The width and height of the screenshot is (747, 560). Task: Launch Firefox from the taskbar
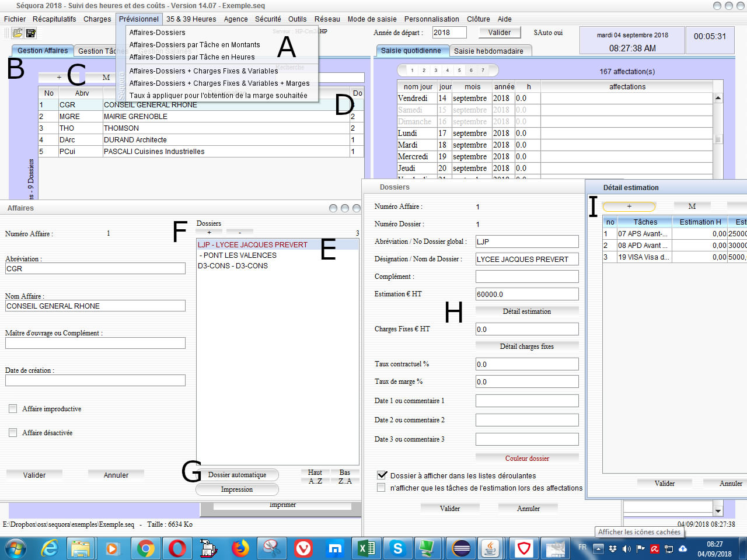click(240, 548)
